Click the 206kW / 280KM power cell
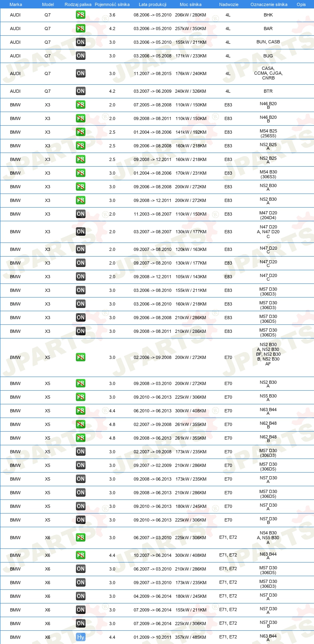 [x=191, y=15]
